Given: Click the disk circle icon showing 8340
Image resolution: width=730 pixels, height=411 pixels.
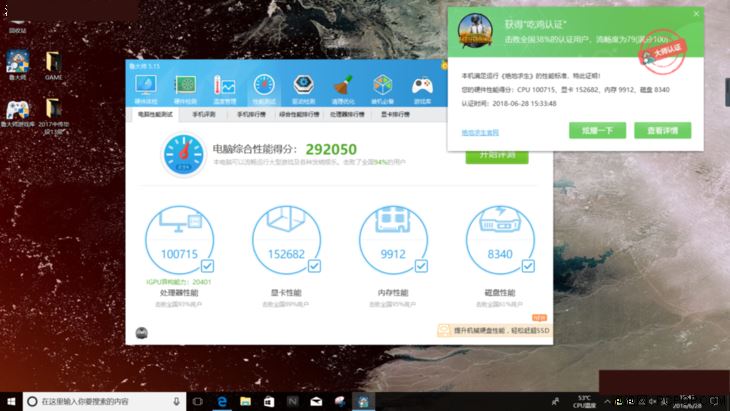Looking at the screenshot, I should point(500,240).
